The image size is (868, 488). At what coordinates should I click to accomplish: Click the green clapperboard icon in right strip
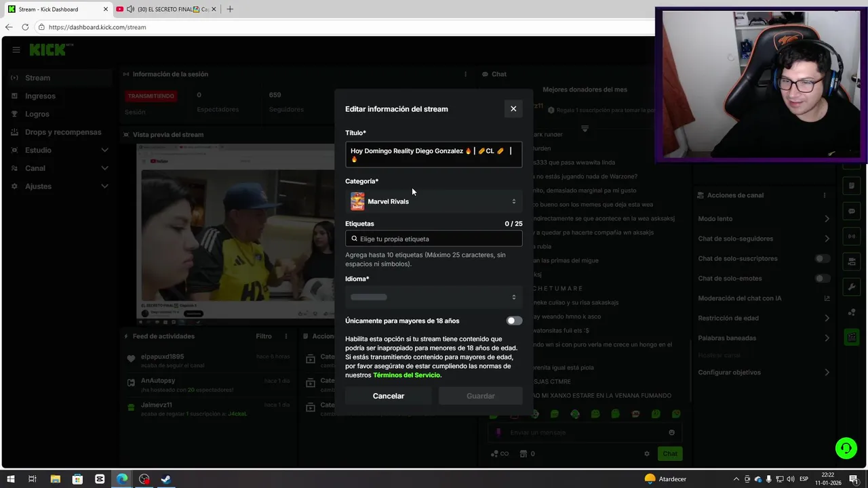852,337
